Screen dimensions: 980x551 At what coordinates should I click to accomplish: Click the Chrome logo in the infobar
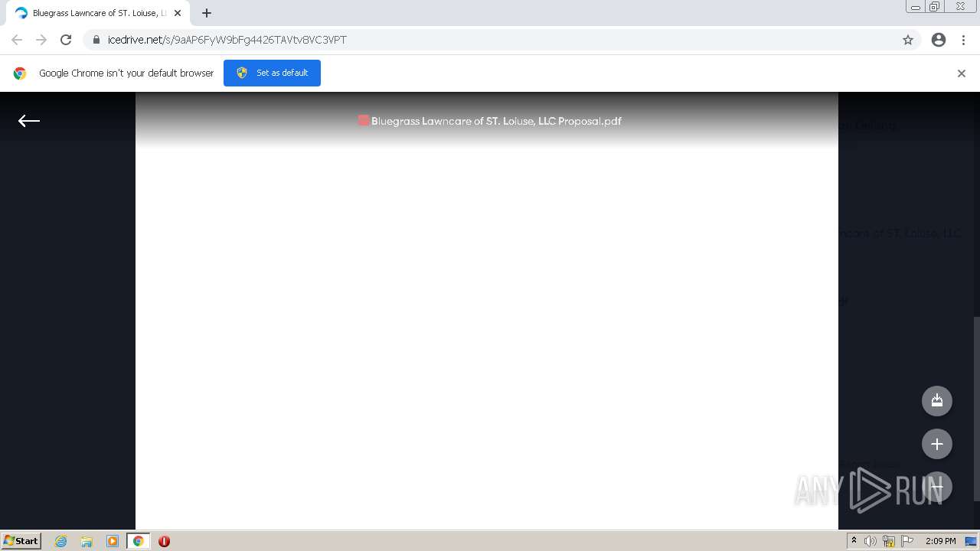click(x=20, y=73)
